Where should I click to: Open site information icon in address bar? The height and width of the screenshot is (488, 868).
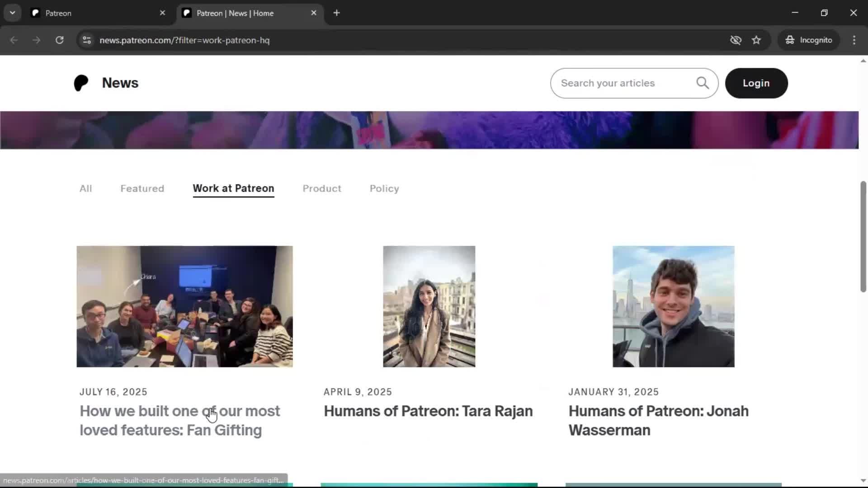pyautogui.click(x=87, y=40)
